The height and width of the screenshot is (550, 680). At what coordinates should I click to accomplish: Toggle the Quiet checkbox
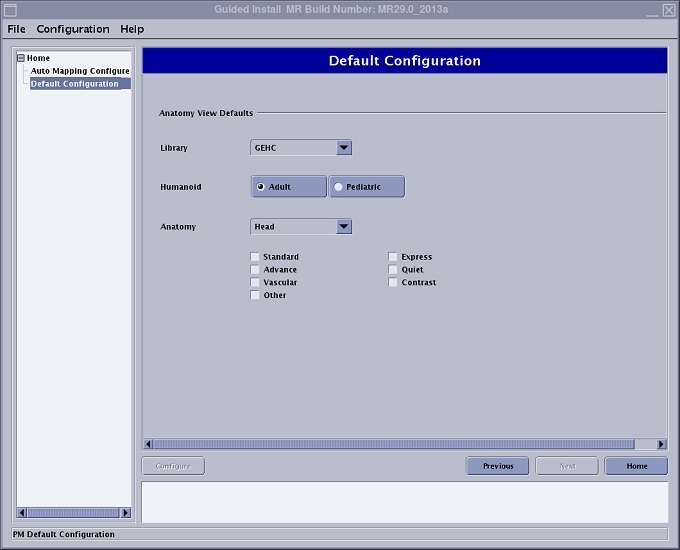pos(394,270)
